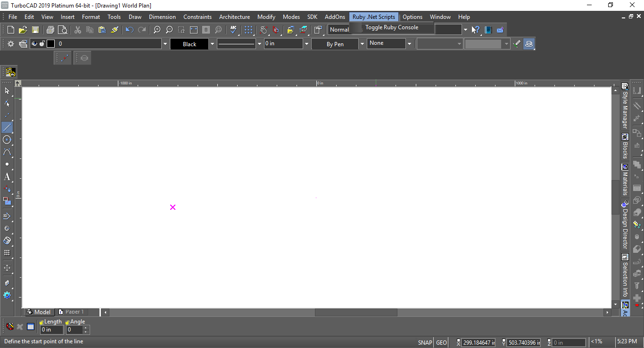
Task: Switch to the Paper 1 tab
Action: (72, 312)
